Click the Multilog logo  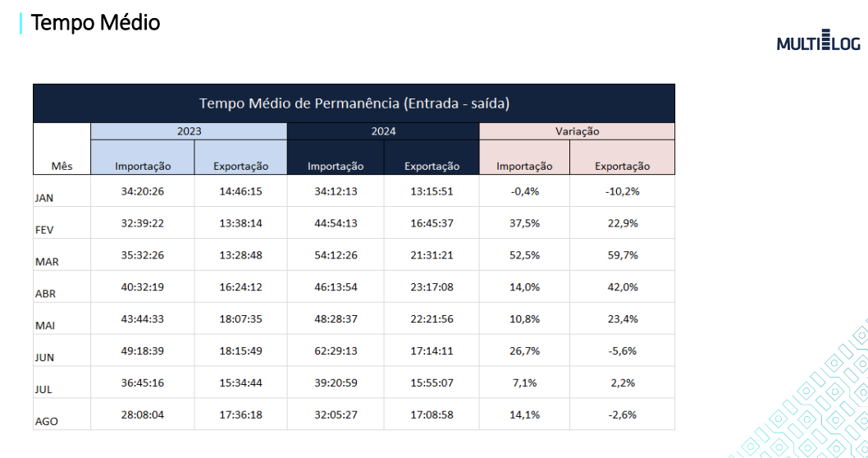pos(818,41)
